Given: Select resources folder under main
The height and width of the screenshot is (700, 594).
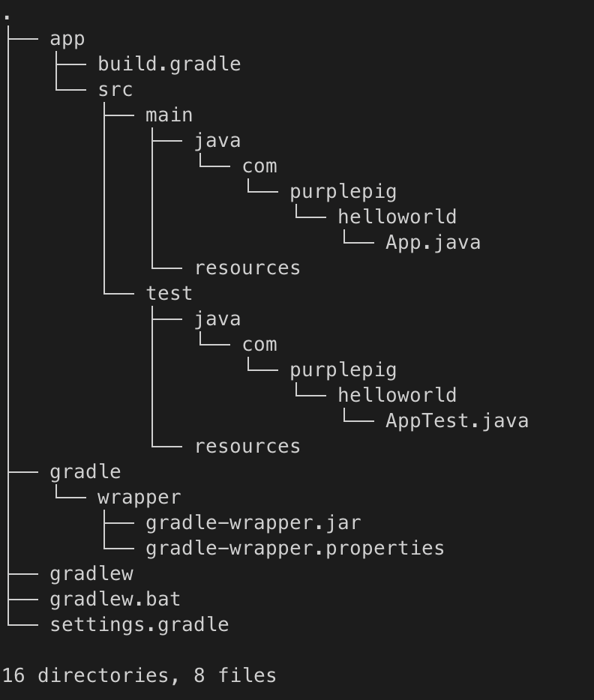Looking at the screenshot, I should tap(247, 268).
